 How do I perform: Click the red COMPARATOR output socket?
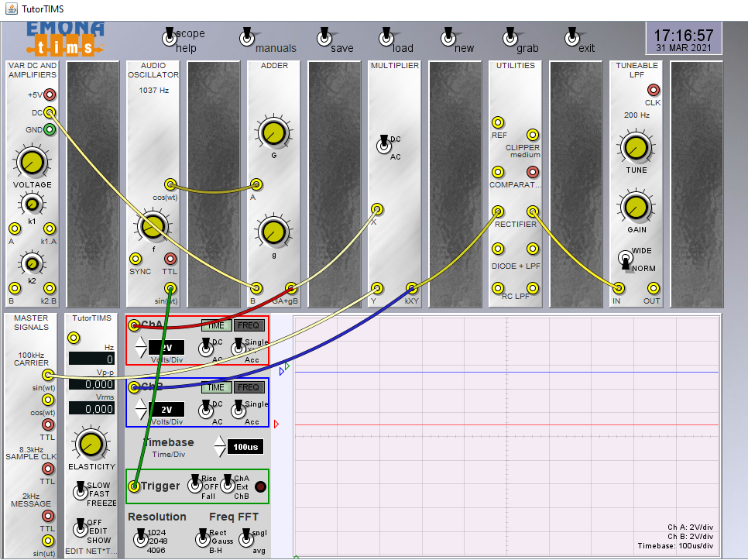pos(533,172)
